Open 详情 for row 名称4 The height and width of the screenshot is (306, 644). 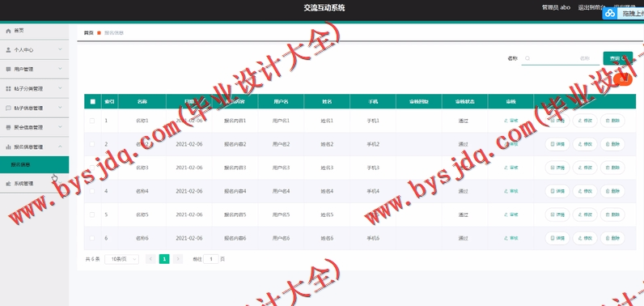click(x=557, y=191)
